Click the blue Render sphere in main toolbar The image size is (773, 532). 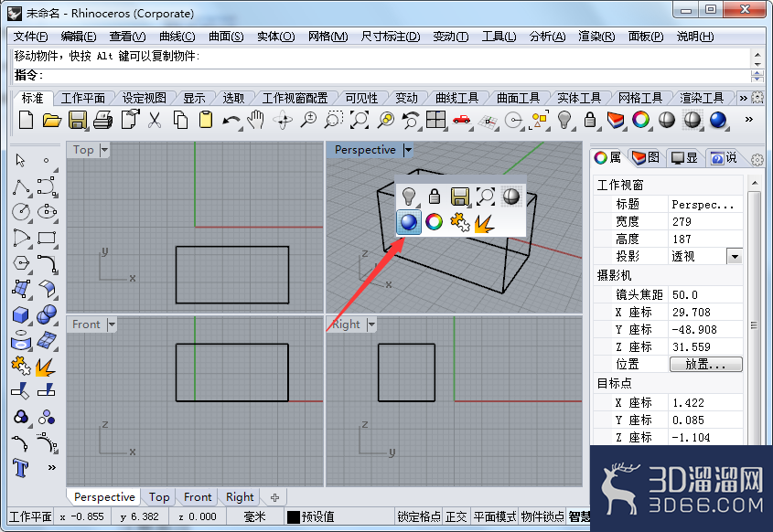click(x=718, y=120)
